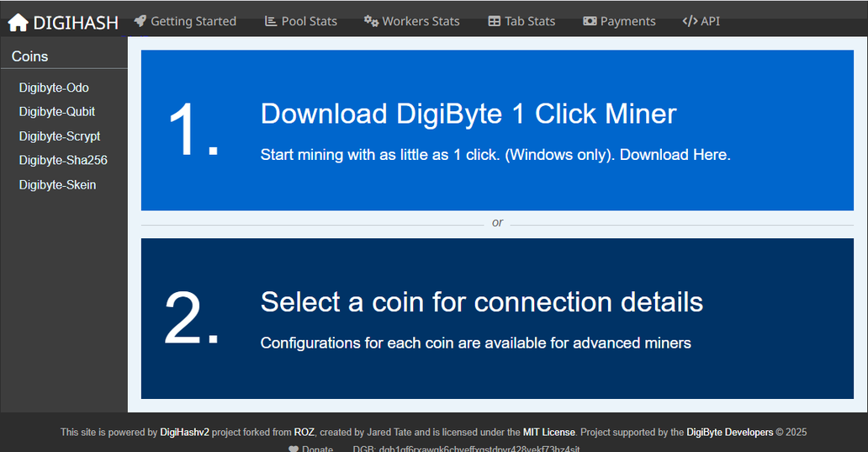Click the gears icon beside Workers Stats

371,21
